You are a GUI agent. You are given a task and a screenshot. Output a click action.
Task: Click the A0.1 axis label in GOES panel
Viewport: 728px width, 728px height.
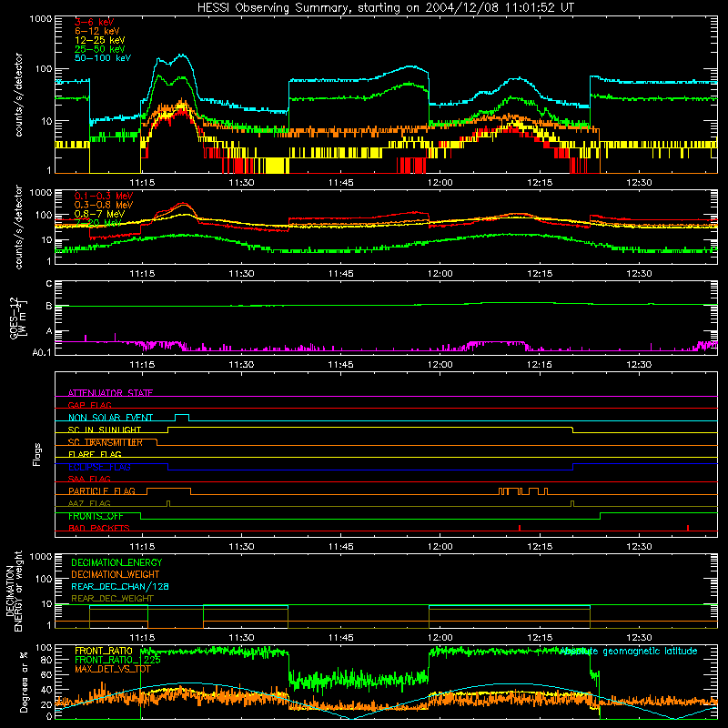point(41,353)
